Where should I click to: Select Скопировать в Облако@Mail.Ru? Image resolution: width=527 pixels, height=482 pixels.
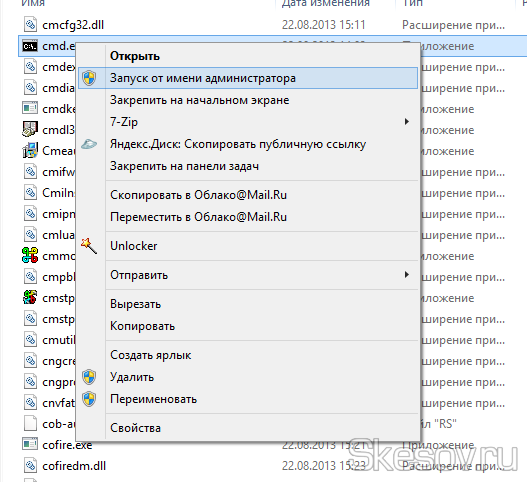248,195
